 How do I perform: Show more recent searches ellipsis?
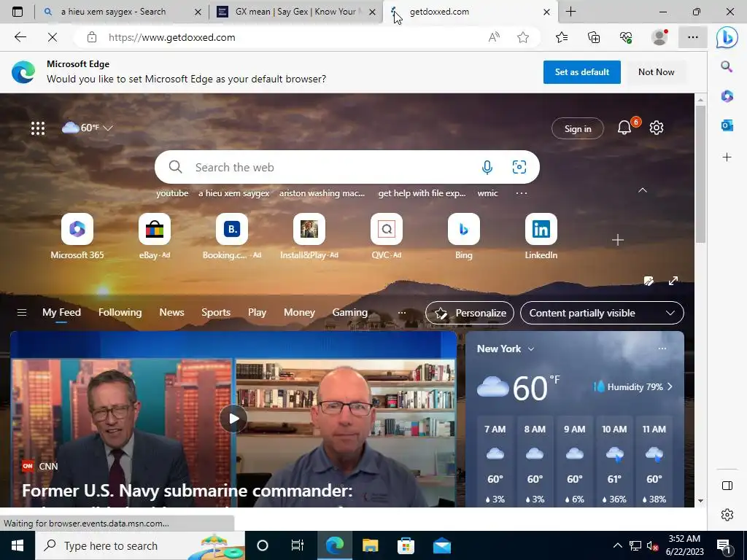coord(521,193)
